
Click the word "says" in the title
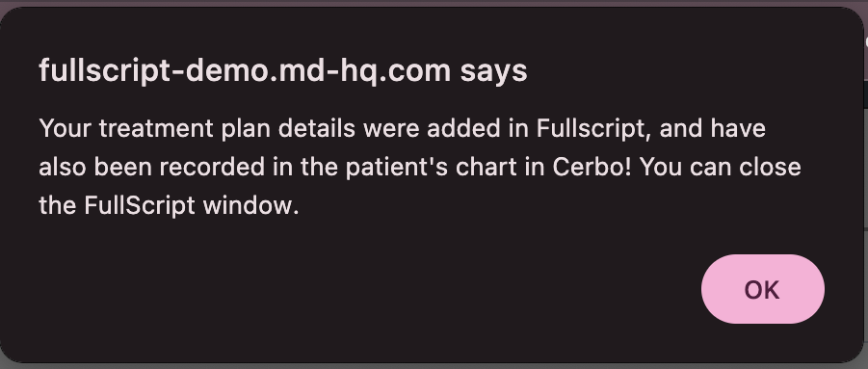tap(493, 72)
